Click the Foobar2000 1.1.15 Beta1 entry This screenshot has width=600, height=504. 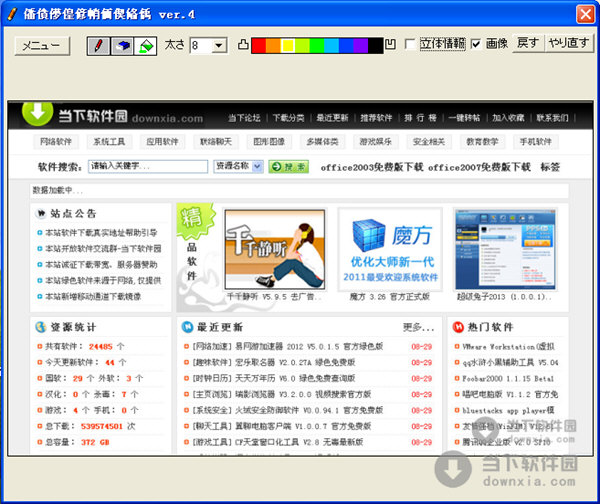(x=508, y=378)
